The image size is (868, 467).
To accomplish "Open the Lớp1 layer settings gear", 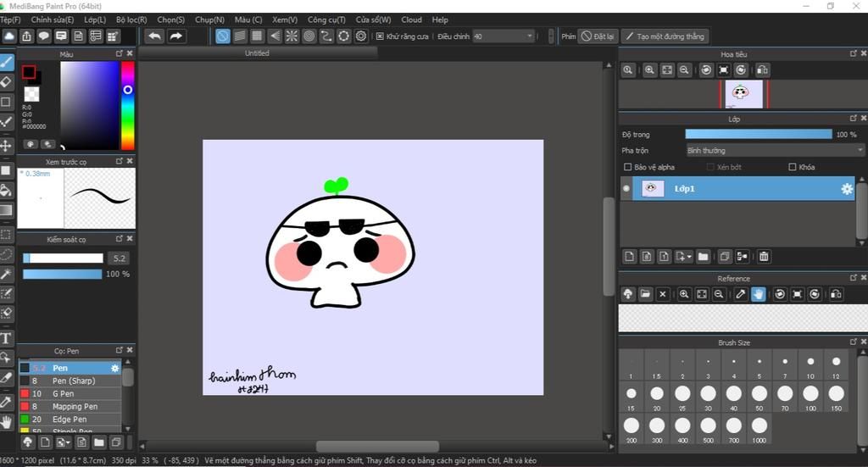I will 846,189.
